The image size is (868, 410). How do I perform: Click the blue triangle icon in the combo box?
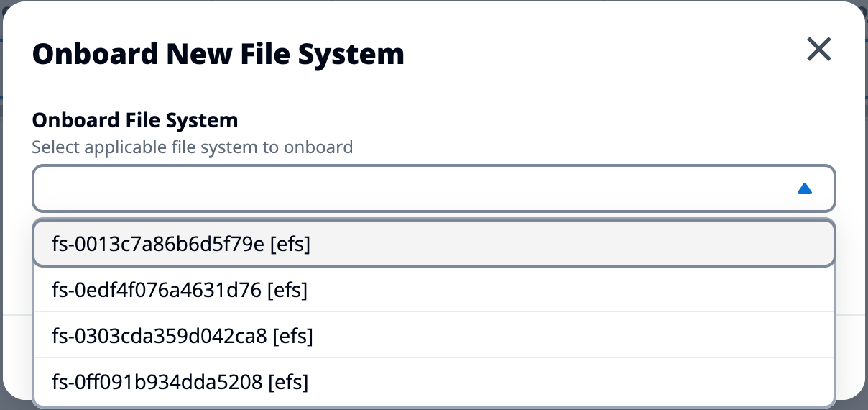[805, 188]
